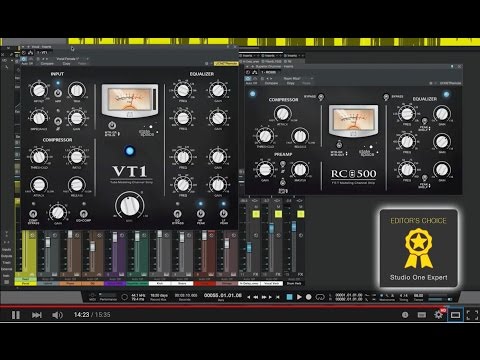Click VT1 window Auto Off label

tap(27, 63)
